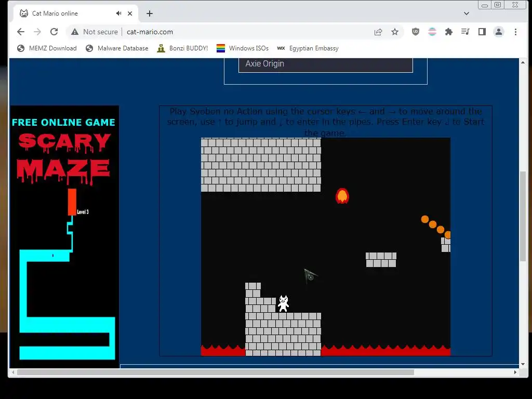Open Chrome's three-dot menu
This screenshot has width=532, height=399.
pyautogui.click(x=515, y=32)
